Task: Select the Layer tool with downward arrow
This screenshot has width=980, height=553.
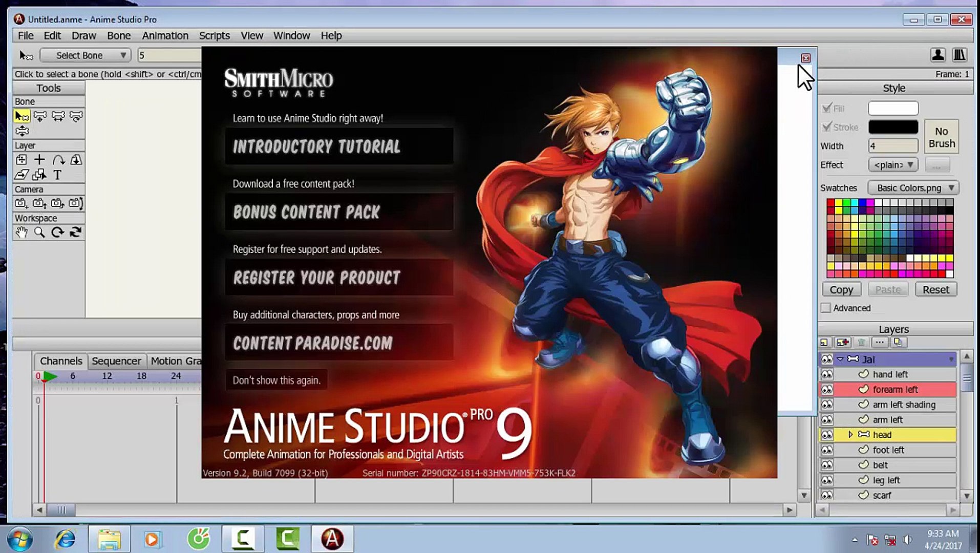Action: coord(76,160)
